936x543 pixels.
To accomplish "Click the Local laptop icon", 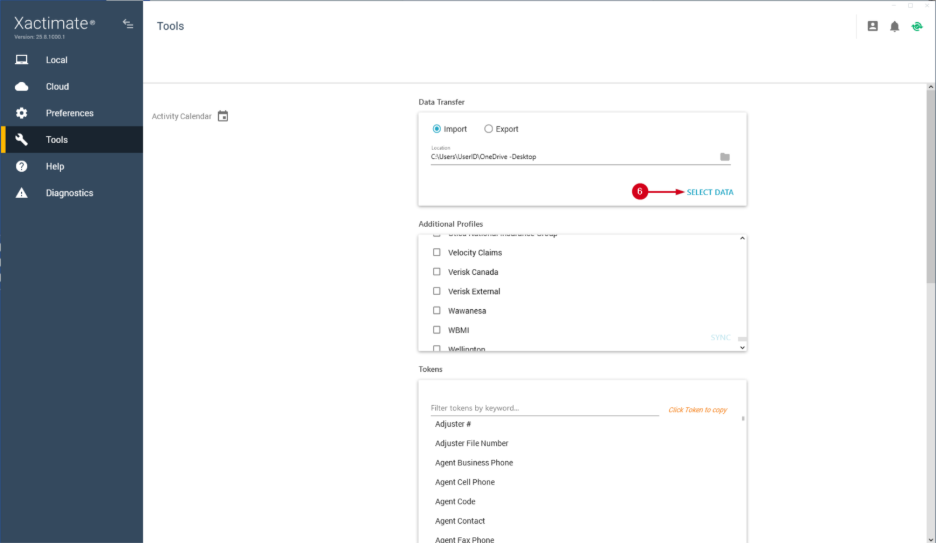I will 21,60.
